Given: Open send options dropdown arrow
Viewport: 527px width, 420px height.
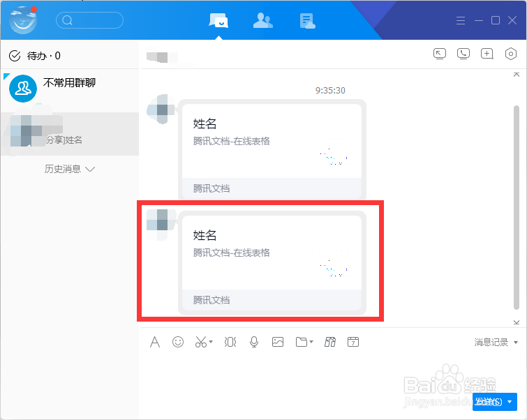Looking at the screenshot, I should (x=510, y=402).
